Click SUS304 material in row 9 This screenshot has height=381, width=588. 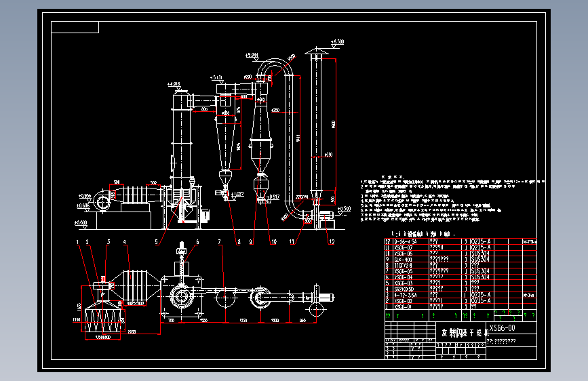(480, 259)
